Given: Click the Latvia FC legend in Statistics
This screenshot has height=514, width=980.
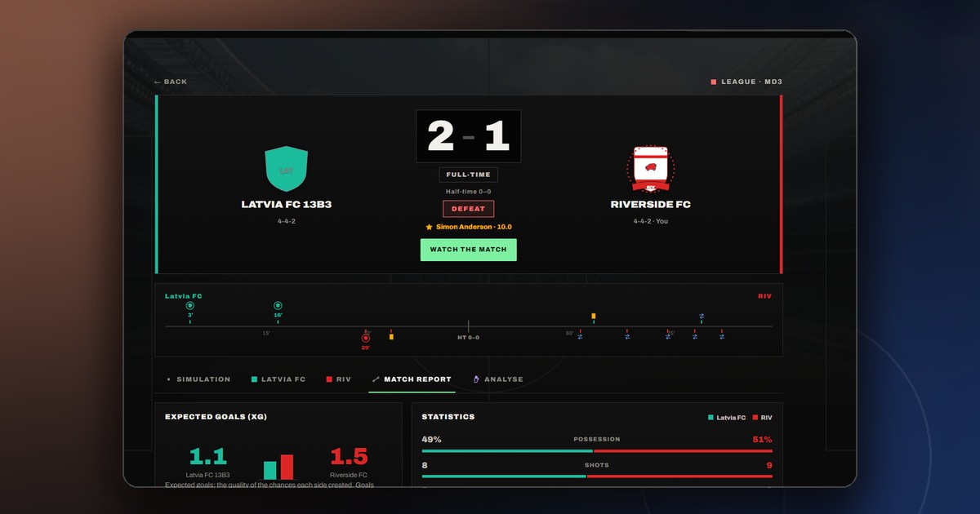Looking at the screenshot, I should pyautogui.click(x=727, y=418).
